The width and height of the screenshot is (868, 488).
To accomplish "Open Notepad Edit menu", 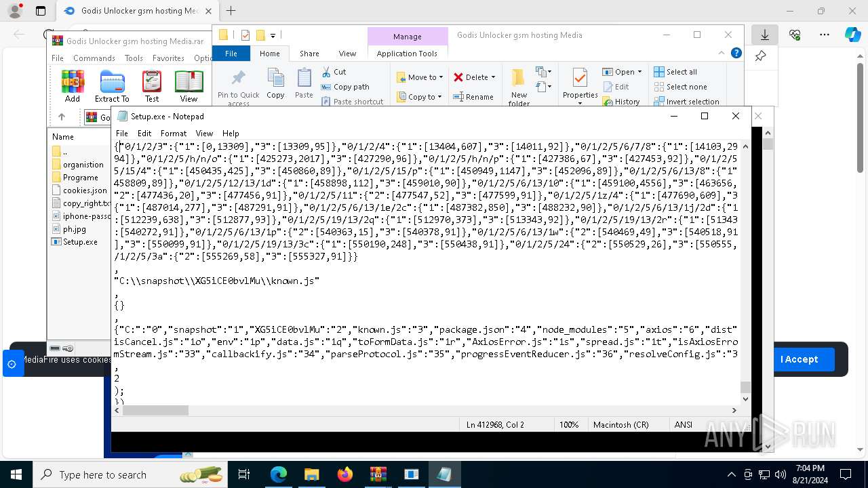I will pyautogui.click(x=144, y=134).
